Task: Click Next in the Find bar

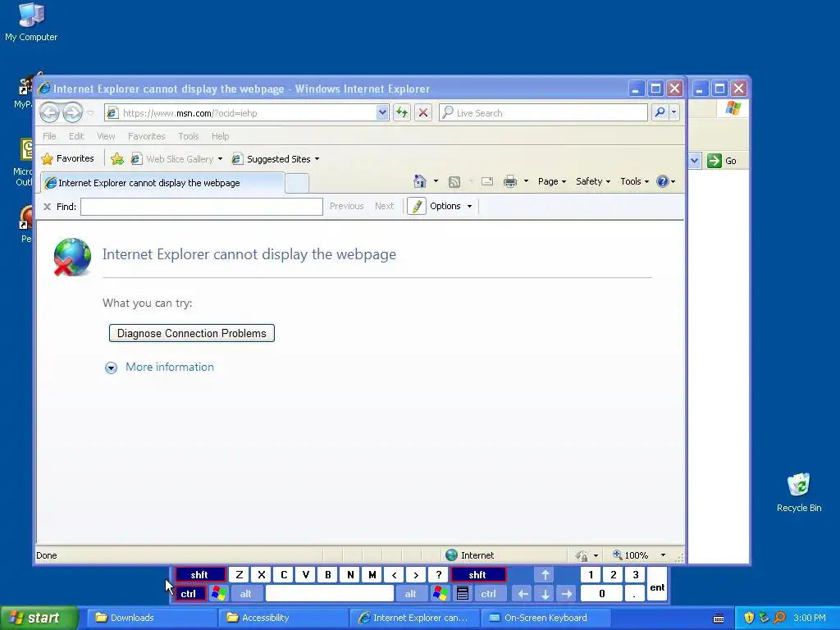Action: 384,206
